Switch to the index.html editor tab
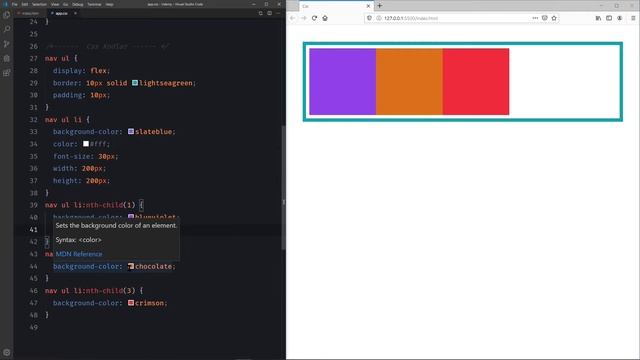Screen dimensions: 640x360 pyautogui.click(x=31, y=13)
